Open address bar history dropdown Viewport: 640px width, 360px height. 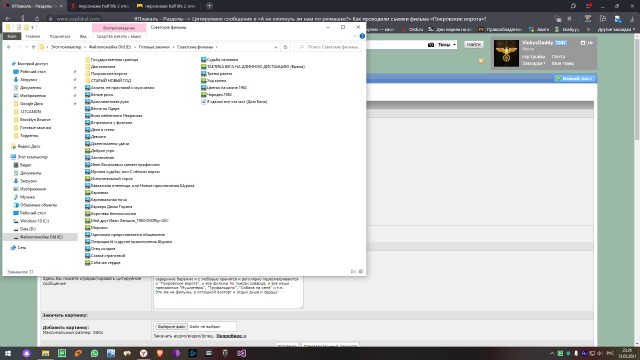coord(276,47)
